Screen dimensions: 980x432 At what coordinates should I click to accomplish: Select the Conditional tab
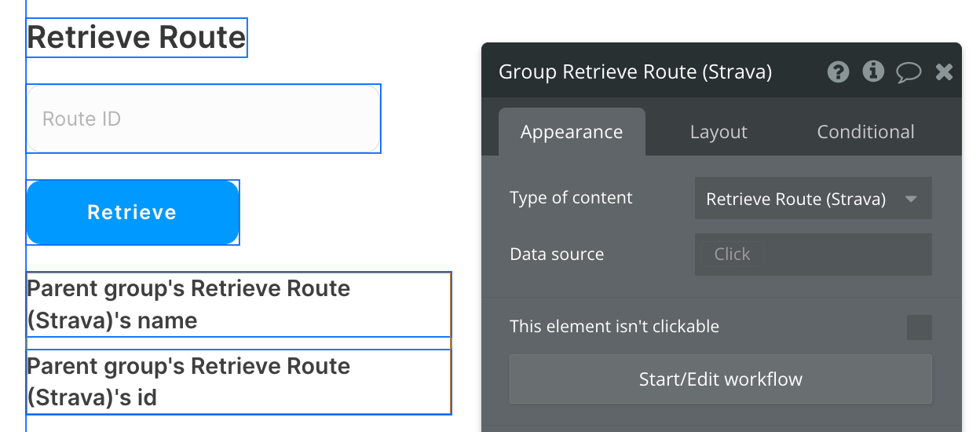point(865,132)
